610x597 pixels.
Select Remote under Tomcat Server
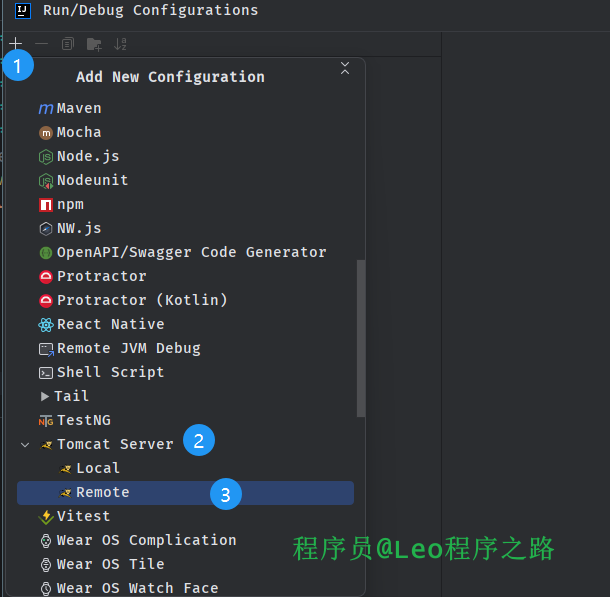pos(103,492)
